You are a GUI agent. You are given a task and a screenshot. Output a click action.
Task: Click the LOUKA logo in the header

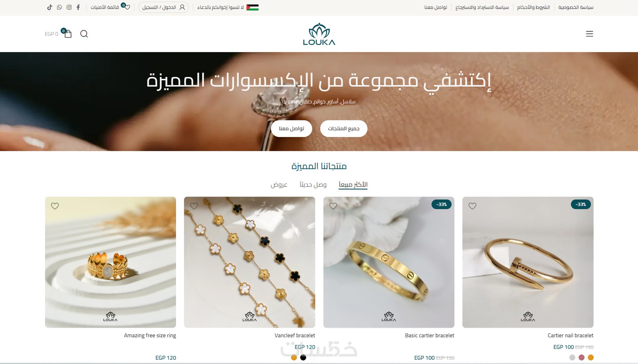click(x=319, y=34)
